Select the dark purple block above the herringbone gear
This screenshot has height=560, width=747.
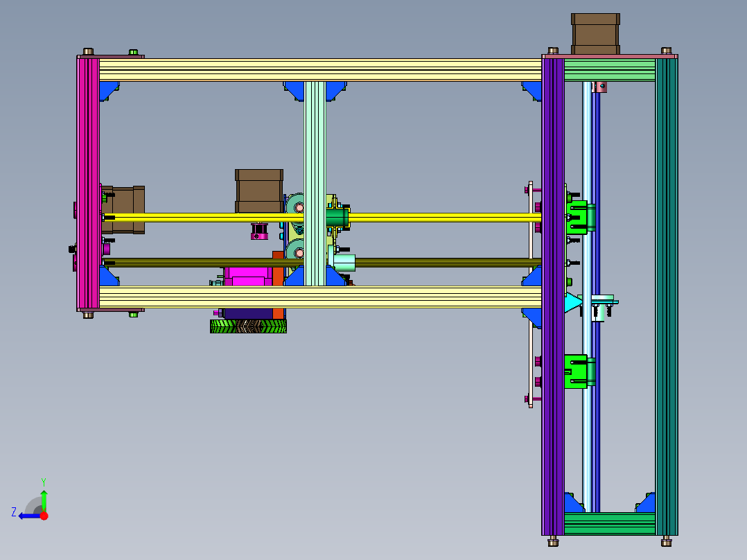248,313
